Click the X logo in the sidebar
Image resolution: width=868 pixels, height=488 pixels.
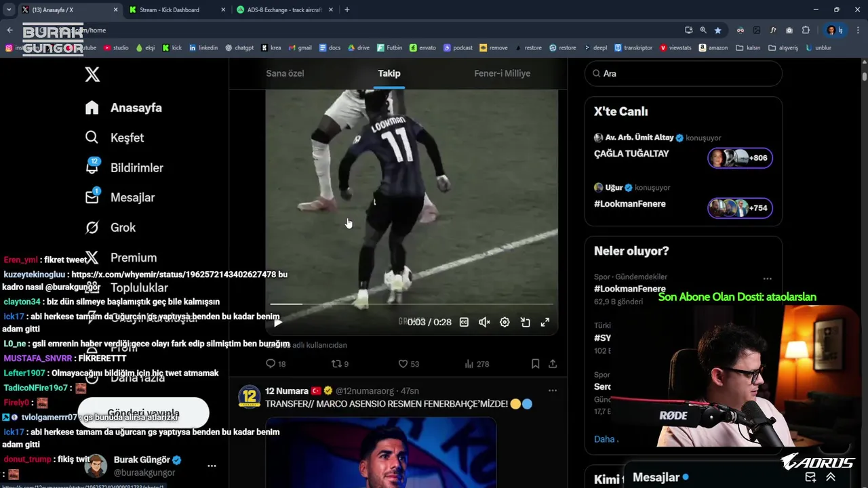[93, 75]
